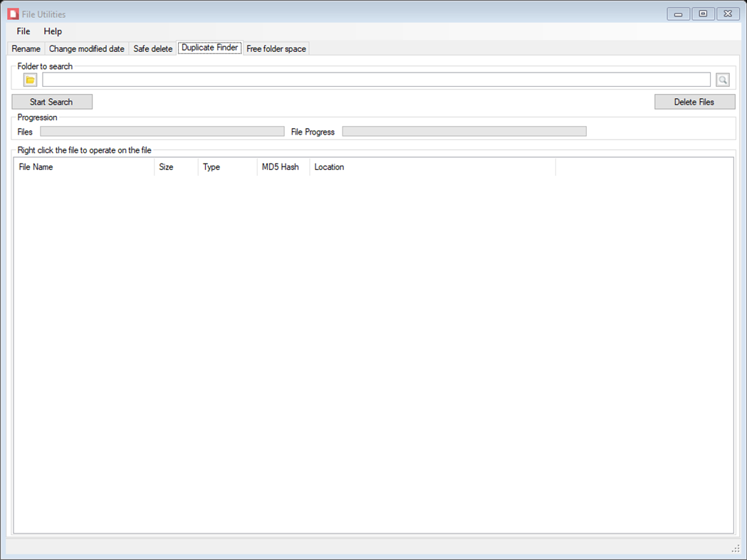Select the MD5 Hash column header
The width and height of the screenshot is (747, 560).
282,167
